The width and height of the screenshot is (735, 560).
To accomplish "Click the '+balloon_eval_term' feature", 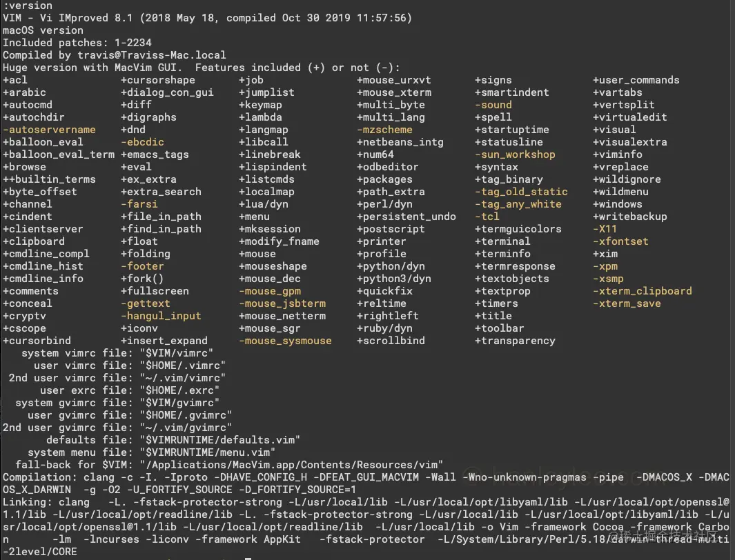I will [59, 154].
